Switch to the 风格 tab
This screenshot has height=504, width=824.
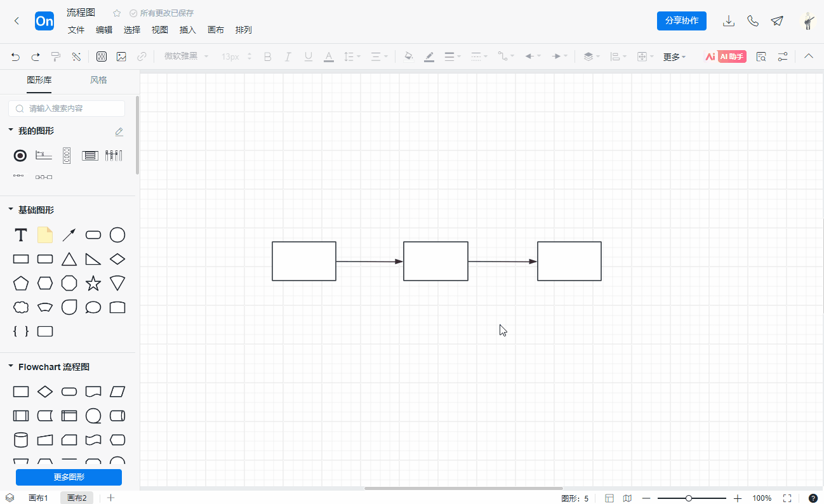coord(98,80)
